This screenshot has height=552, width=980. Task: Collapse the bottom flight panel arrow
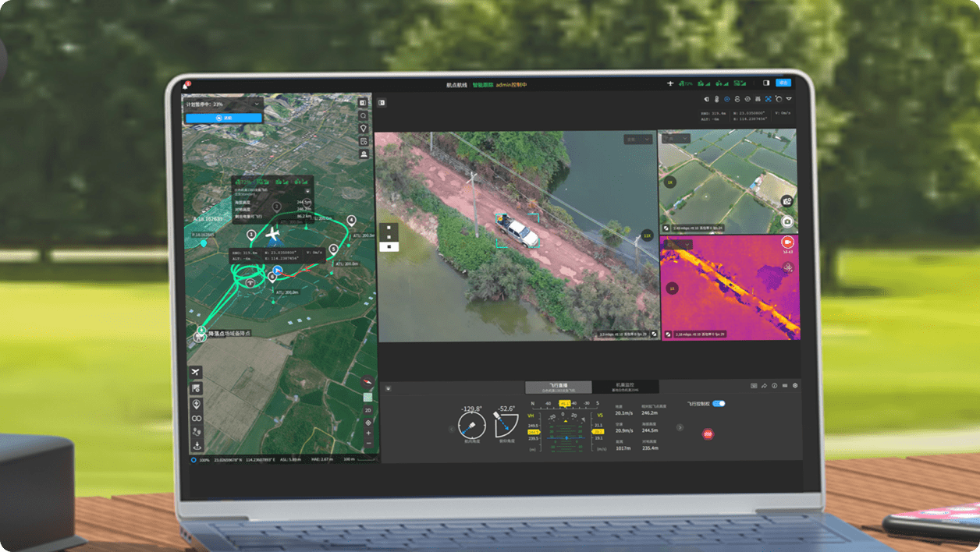coord(388,387)
